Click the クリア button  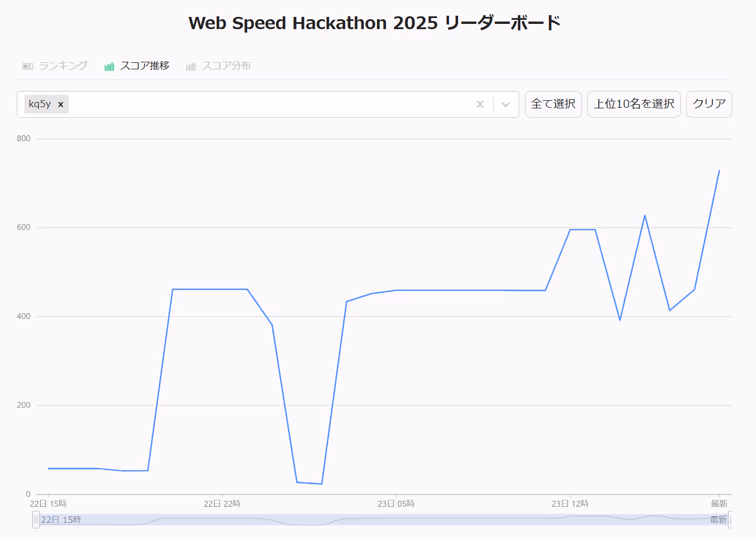(x=709, y=104)
